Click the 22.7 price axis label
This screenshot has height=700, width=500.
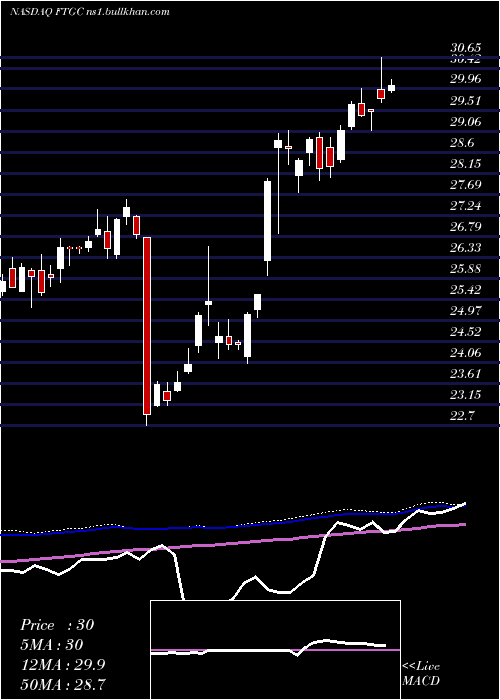462,416
